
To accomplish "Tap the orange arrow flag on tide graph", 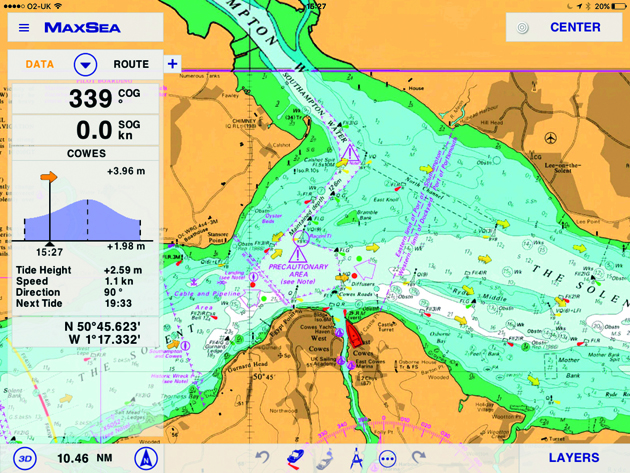I will click(49, 176).
